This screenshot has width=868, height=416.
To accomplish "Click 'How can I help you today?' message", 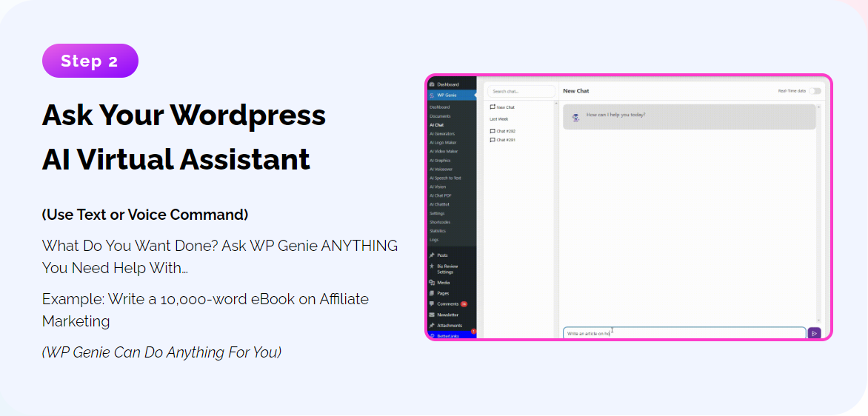I will click(615, 115).
